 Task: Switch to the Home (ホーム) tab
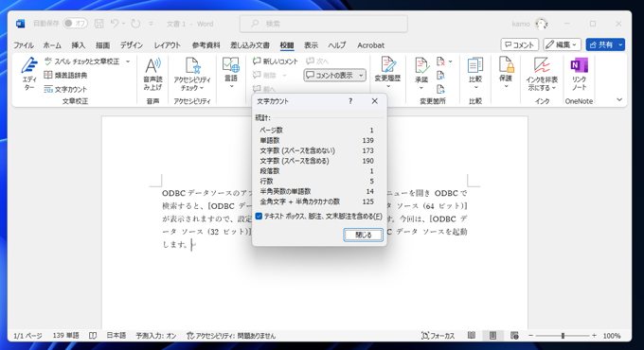(52, 45)
